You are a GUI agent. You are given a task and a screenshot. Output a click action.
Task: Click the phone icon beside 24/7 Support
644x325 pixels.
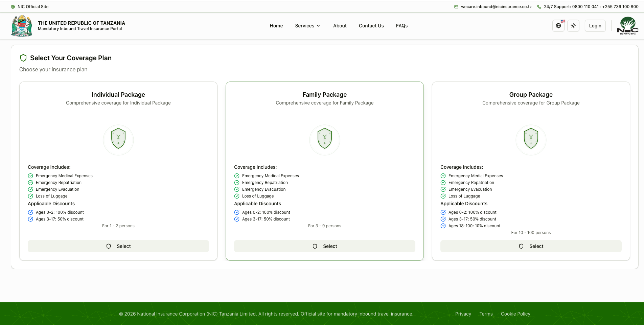(x=539, y=7)
